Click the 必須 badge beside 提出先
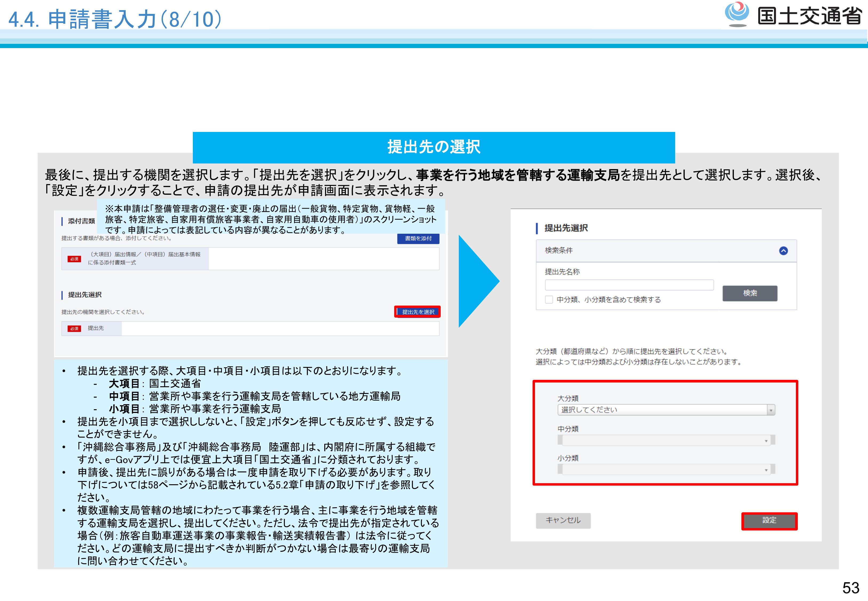 coord(74,329)
